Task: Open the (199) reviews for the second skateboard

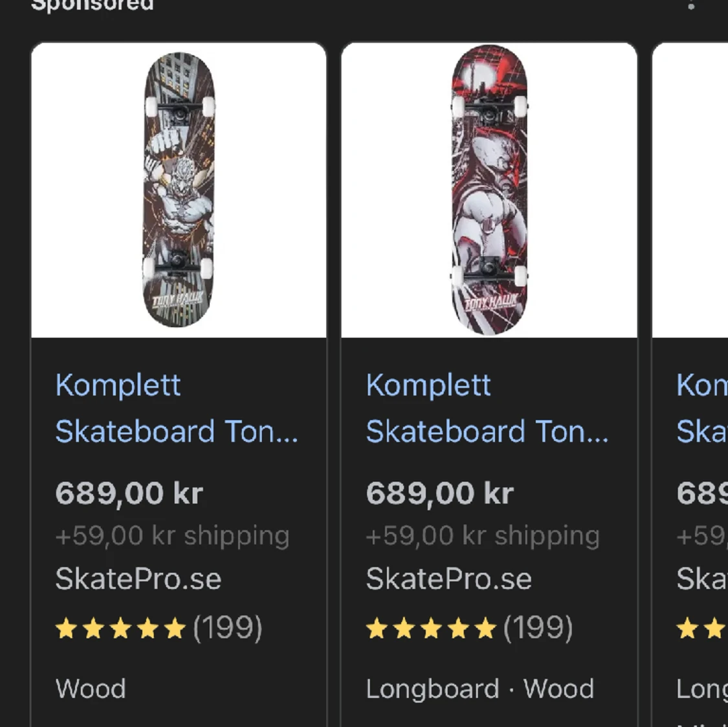Action: 538,627
